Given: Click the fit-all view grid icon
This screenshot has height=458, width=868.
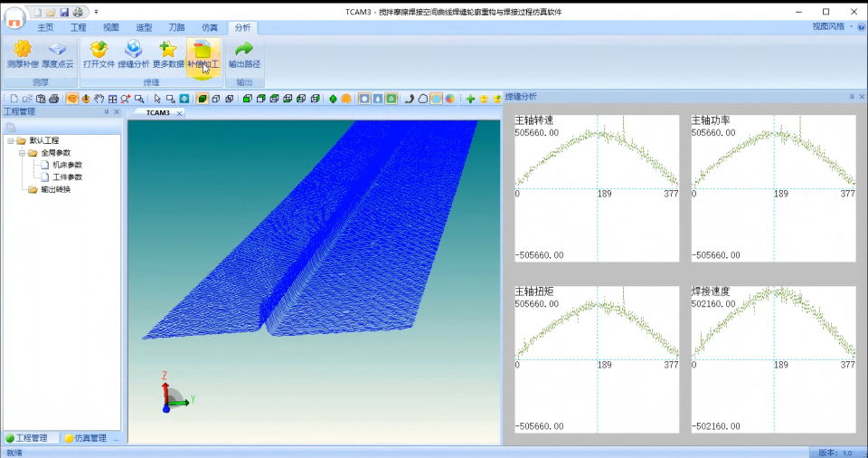Looking at the screenshot, I should (112, 99).
